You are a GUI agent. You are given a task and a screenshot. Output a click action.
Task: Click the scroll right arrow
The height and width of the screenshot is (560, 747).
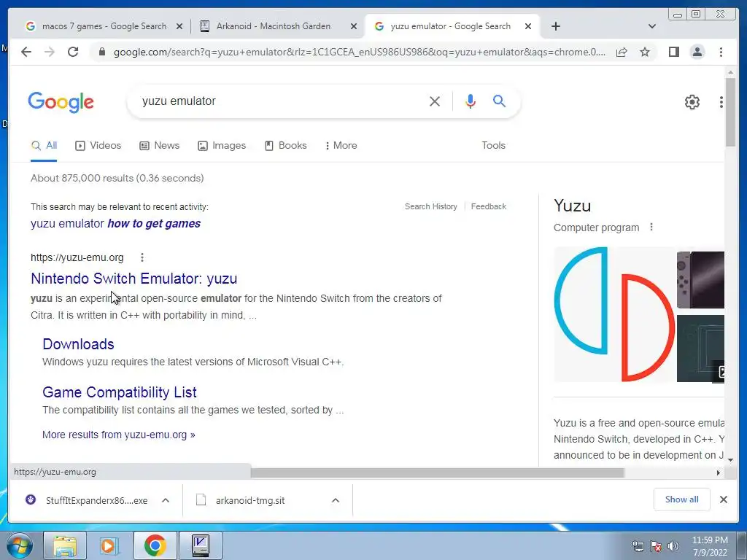click(x=718, y=472)
